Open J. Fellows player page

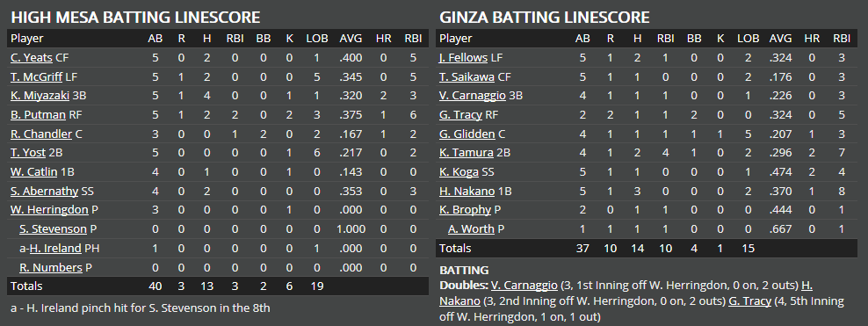463,58
